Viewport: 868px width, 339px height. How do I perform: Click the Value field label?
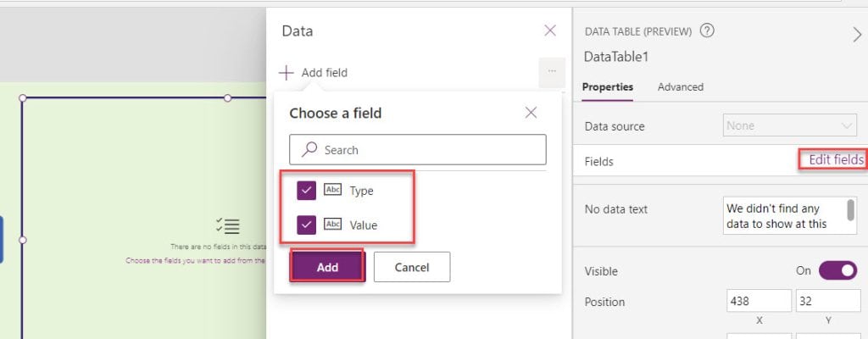(363, 225)
